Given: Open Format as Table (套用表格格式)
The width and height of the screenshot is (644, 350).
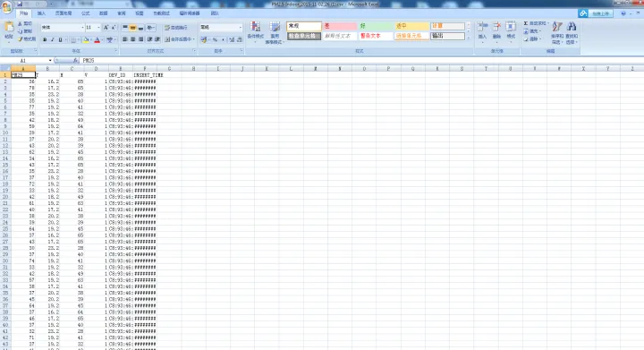Looking at the screenshot, I should point(274,32).
